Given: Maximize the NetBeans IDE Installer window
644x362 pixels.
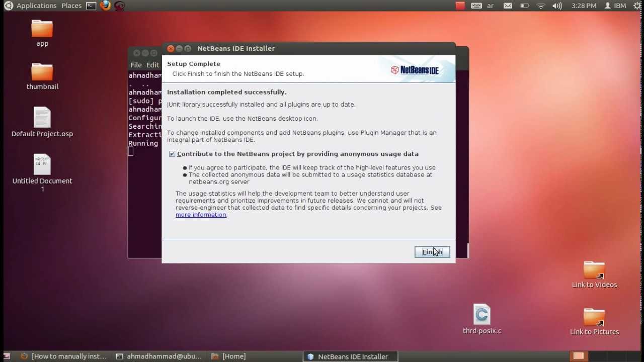Looking at the screenshot, I should [x=188, y=49].
